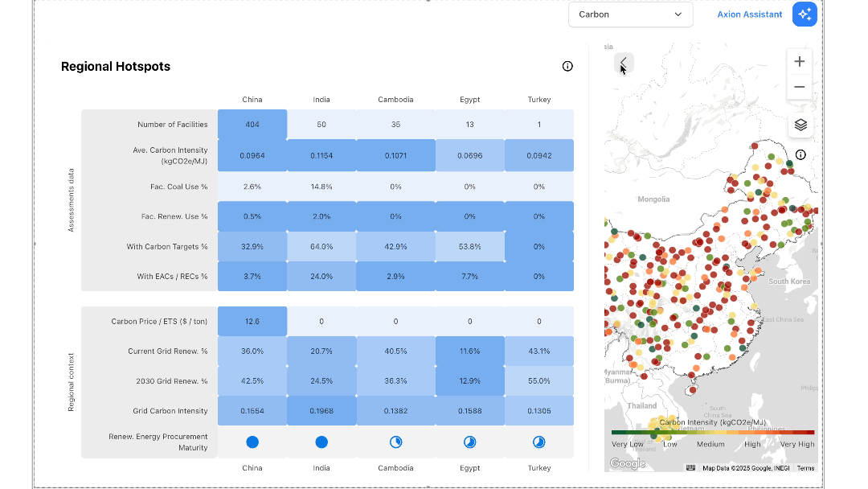Click Cambodia's renewable procurement maturity pie icon
868x489 pixels.
(x=395, y=442)
